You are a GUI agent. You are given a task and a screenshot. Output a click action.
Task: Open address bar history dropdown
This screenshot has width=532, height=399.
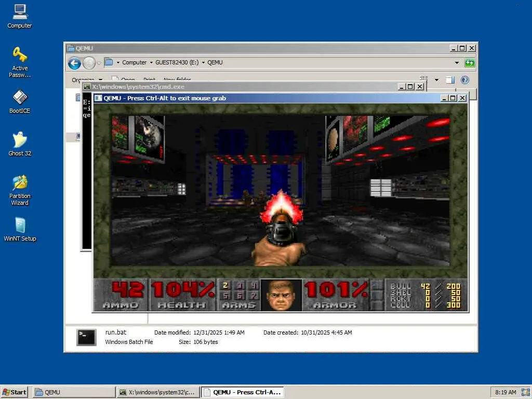coord(457,63)
